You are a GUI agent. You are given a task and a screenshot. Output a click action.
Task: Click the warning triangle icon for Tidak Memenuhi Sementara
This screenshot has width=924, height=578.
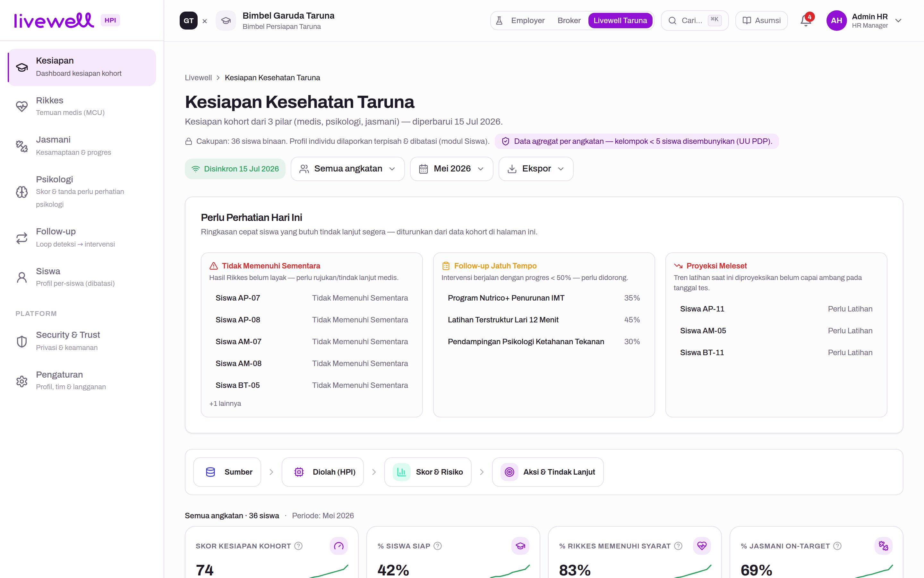(213, 266)
